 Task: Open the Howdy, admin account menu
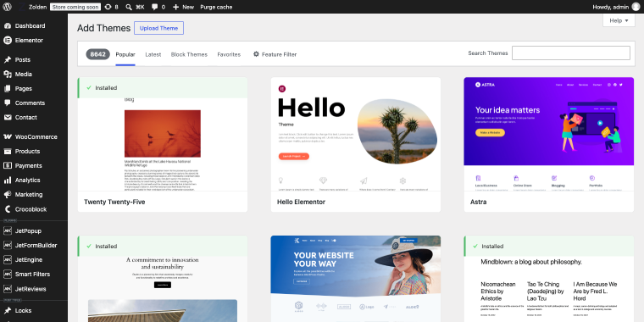[x=616, y=7]
